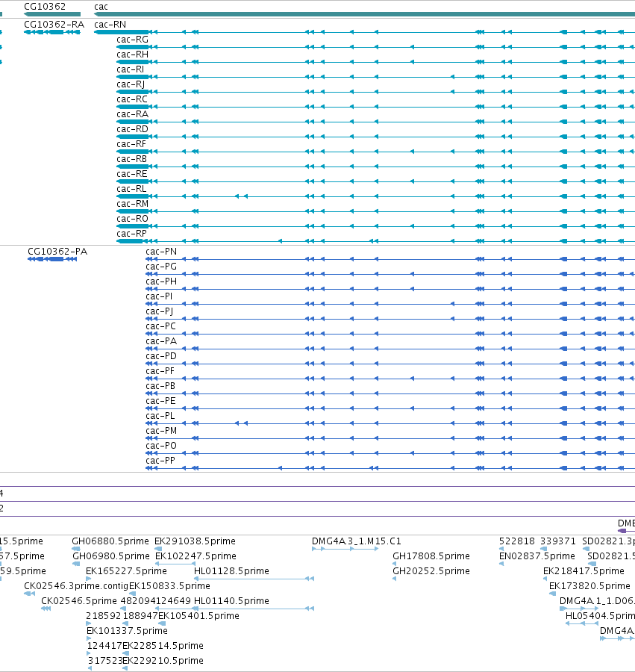
Task: Select the cac-RP transcript
Action: point(131,234)
